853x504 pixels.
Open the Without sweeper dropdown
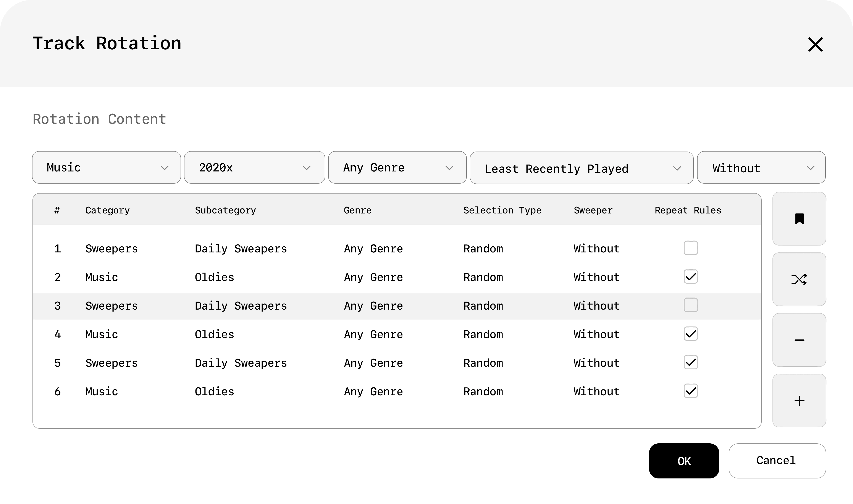[761, 167]
